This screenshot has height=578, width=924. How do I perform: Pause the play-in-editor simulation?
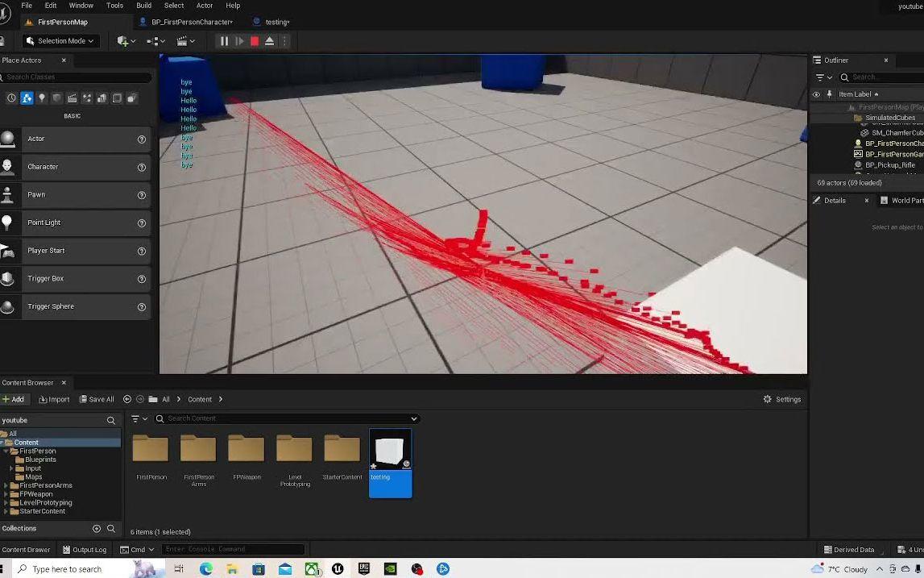point(224,41)
